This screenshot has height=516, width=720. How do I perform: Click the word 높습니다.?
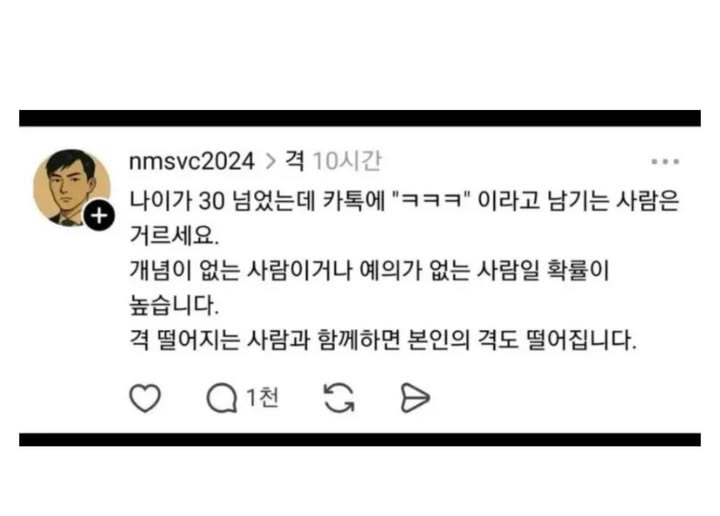(174, 305)
